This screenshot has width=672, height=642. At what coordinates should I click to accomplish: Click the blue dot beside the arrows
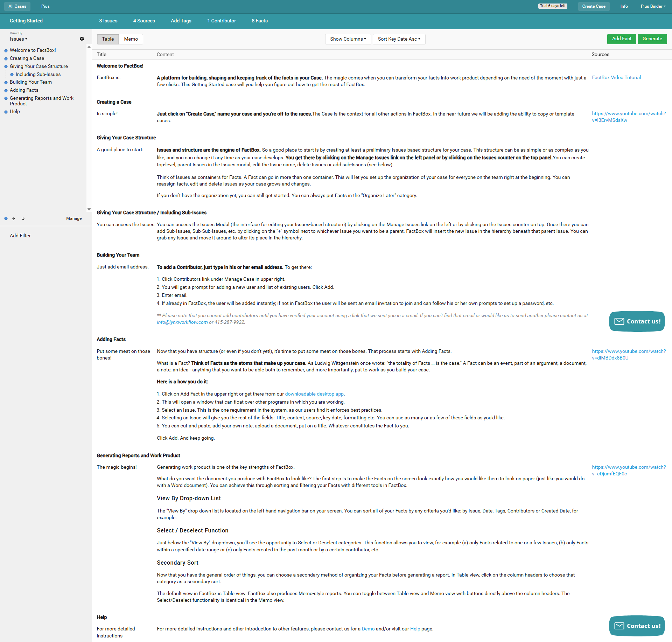[6, 218]
